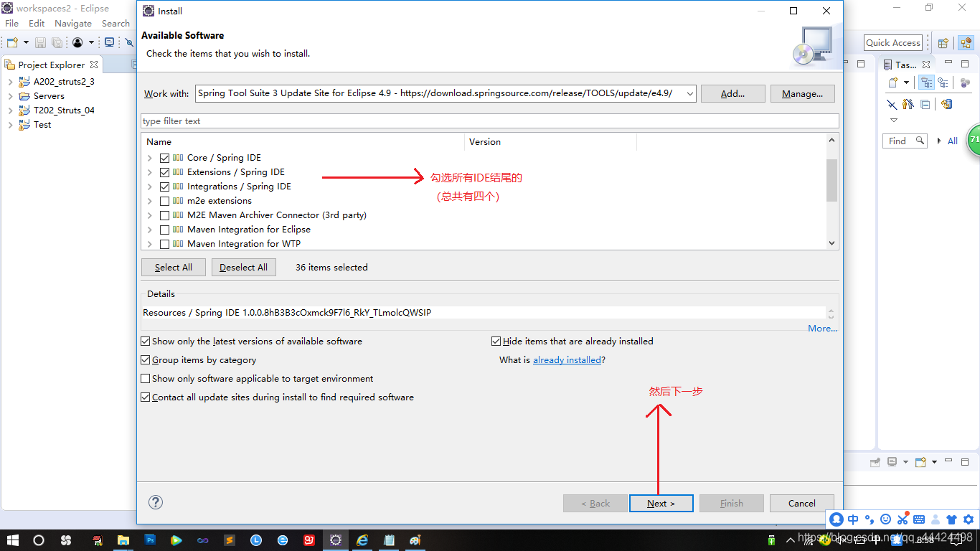The height and width of the screenshot is (551, 980).
Task: Click the Windows Start button
Action: [12, 540]
